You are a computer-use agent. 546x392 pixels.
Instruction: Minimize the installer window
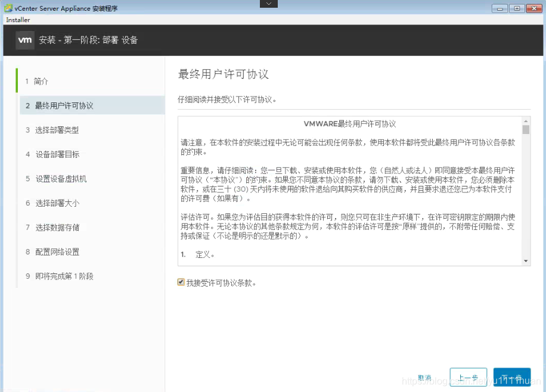(500, 8)
